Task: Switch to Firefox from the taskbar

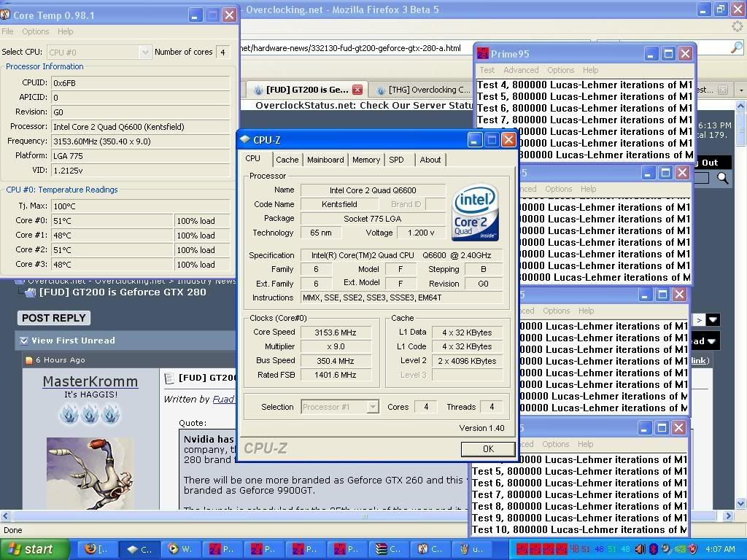Action: coord(96,549)
